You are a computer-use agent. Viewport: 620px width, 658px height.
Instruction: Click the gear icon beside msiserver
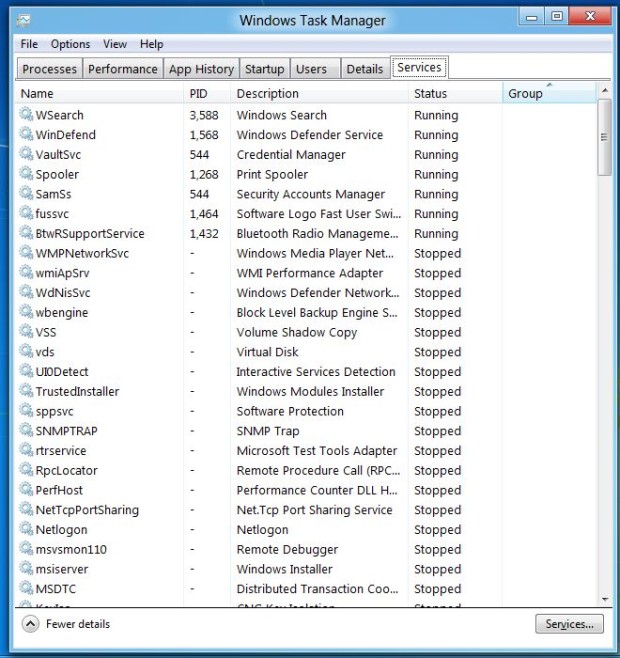coord(26,568)
